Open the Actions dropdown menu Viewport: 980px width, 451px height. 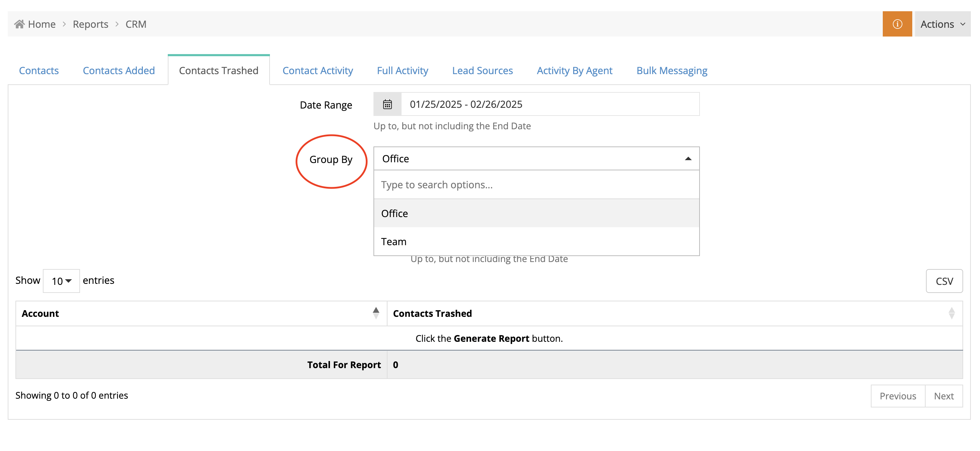point(942,24)
